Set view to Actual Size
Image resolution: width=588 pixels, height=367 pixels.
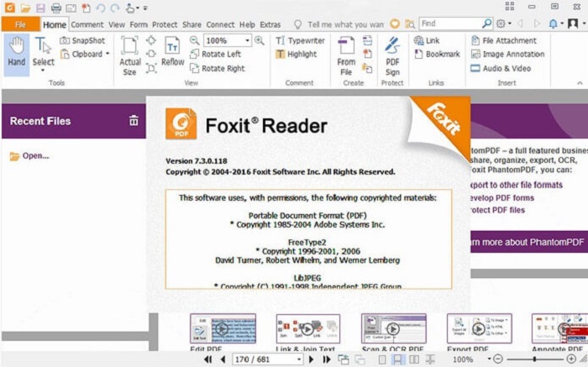click(x=129, y=56)
